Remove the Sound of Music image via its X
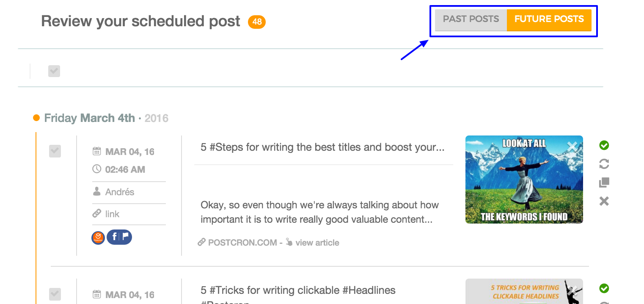This screenshot has height=304, width=644. [x=572, y=147]
